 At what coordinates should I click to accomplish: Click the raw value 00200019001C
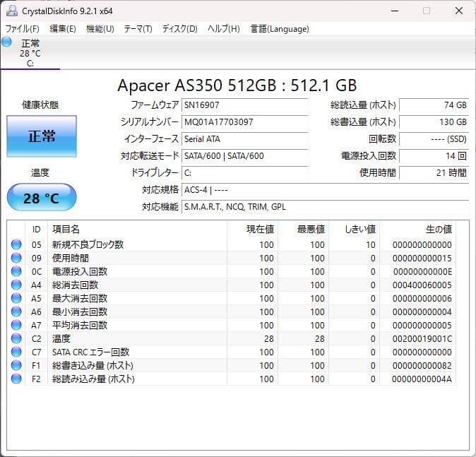coord(422,338)
